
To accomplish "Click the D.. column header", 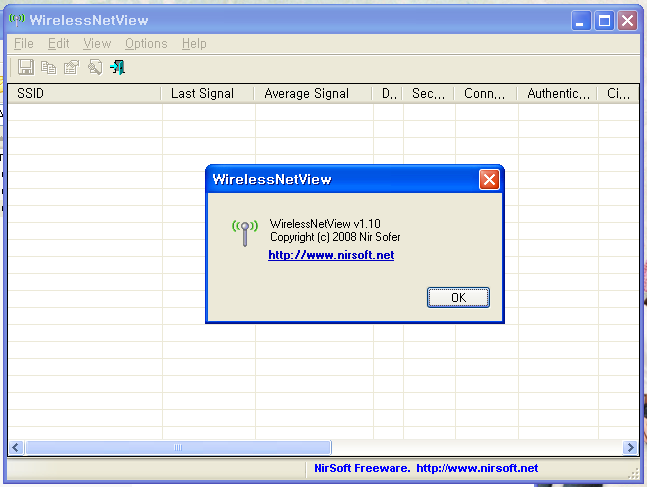I will pyautogui.click(x=387, y=93).
